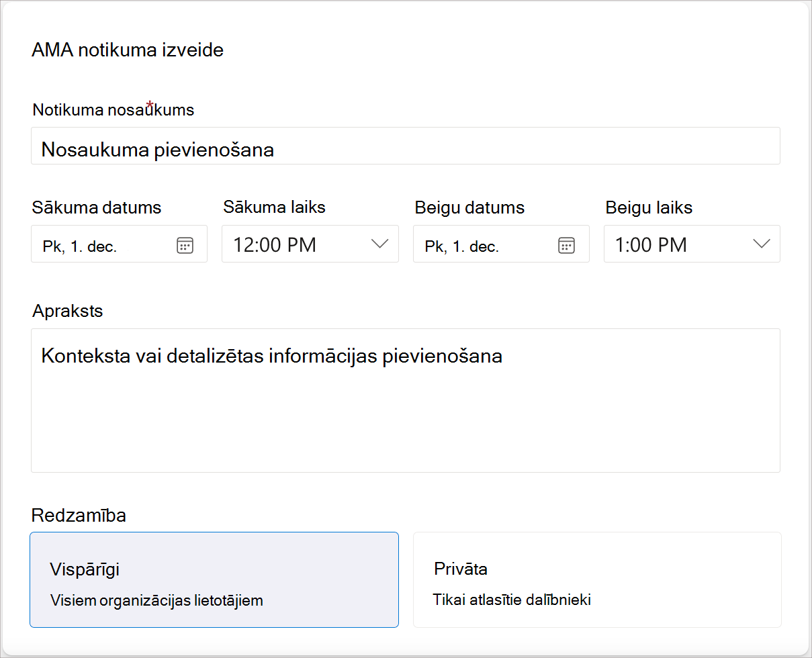Click the Notikuma nosaukums label
This screenshot has width=812, height=658.
point(113,109)
